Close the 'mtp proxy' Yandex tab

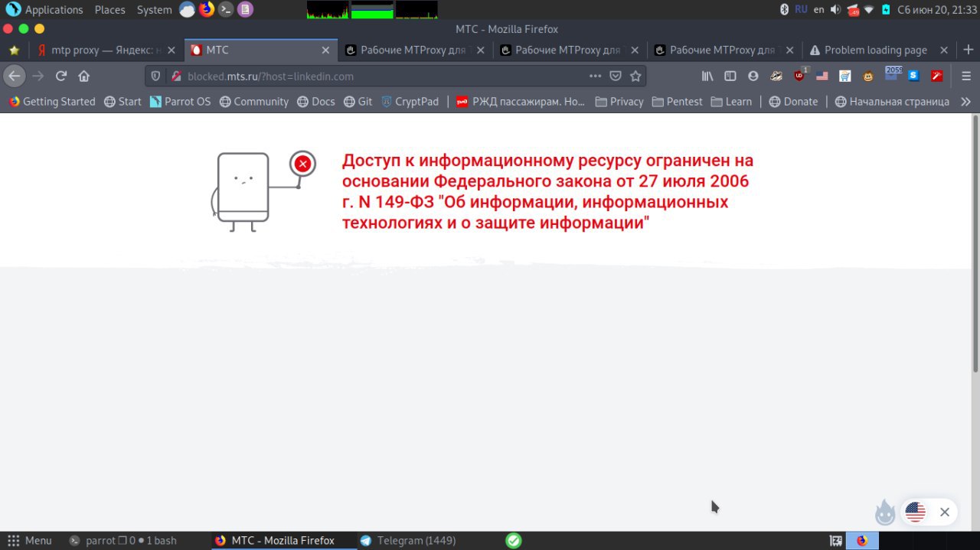click(171, 50)
